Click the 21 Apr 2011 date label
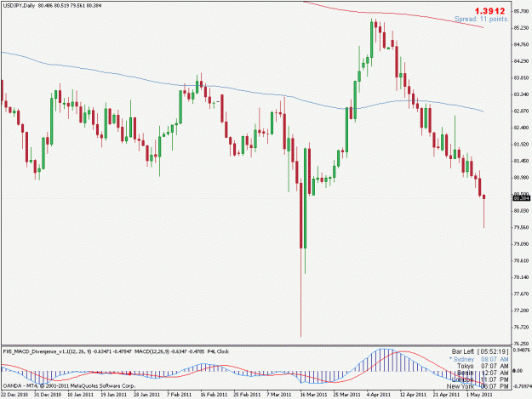Viewport: 532px width, 399px height. [446, 395]
